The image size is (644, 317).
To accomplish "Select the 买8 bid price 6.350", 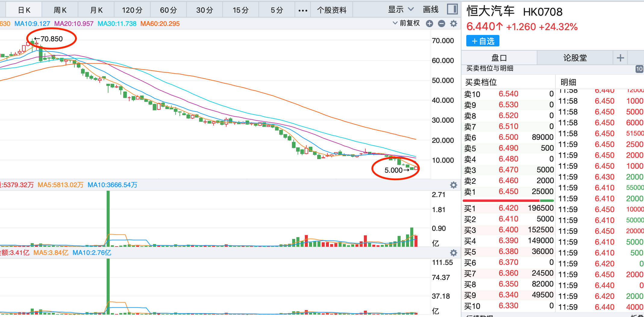I will (x=508, y=284).
